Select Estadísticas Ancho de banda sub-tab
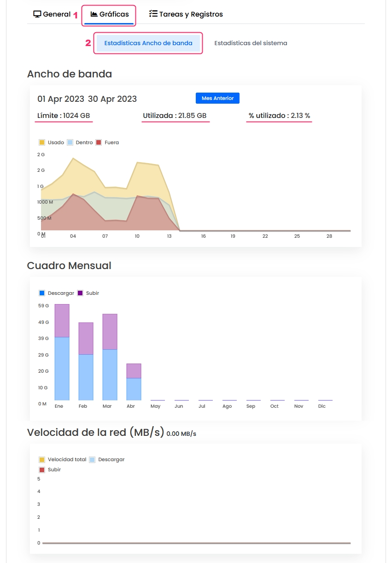This screenshot has height=563, width=392. pos(148,43)
